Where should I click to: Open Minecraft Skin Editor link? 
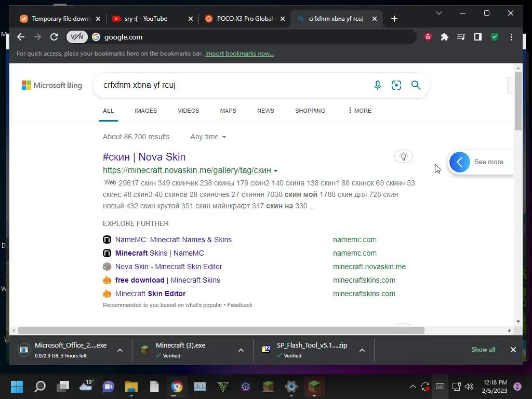[x=150, y=294]
